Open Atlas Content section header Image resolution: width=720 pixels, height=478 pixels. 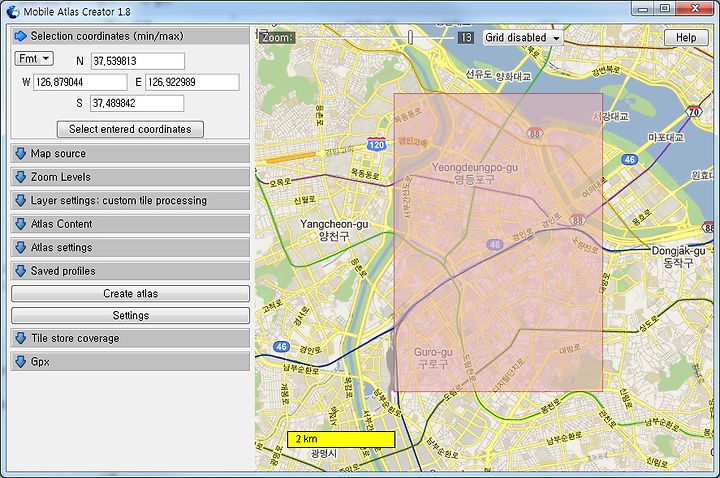pos(130,224)
